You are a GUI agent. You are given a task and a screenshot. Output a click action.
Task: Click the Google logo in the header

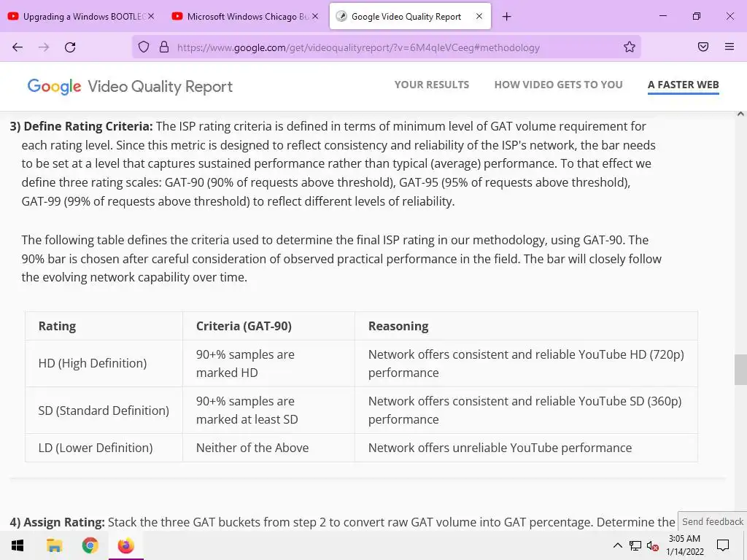(x=54, y=87)
